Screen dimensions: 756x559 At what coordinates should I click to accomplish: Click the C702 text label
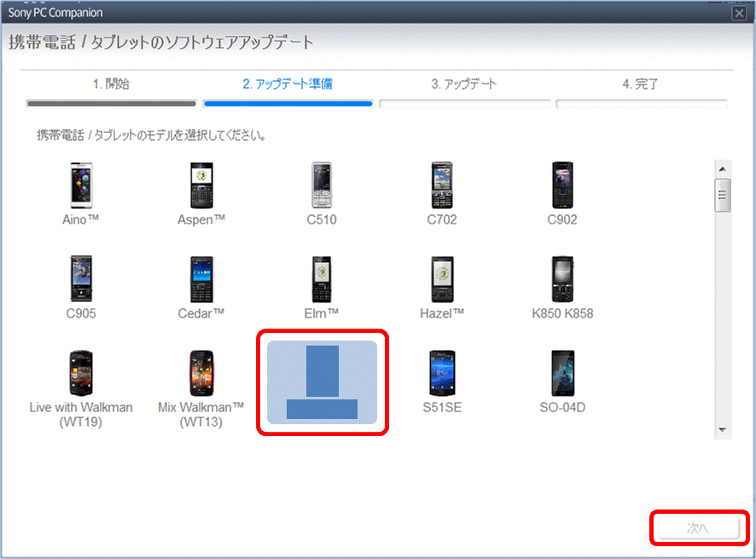pyautogui.click(x=442, y=219)
